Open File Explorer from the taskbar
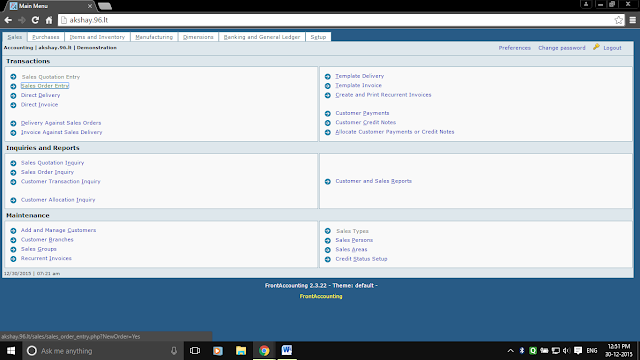The width and height of the screenshot is (640, 360). tap(241, 351)
